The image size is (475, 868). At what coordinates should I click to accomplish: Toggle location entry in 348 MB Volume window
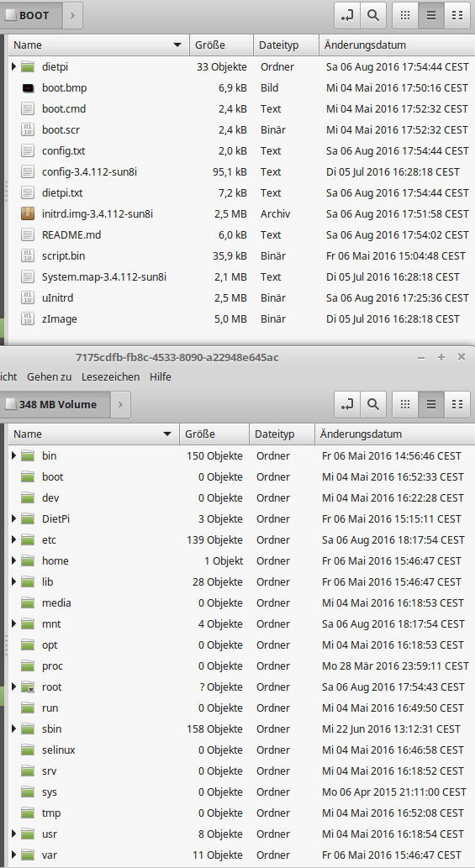tap(347, 405)
